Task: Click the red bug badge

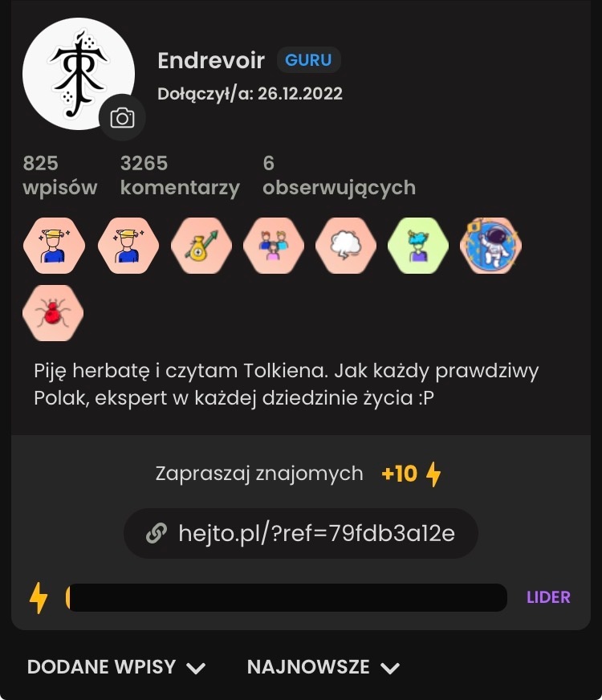Action: point(53,313)
